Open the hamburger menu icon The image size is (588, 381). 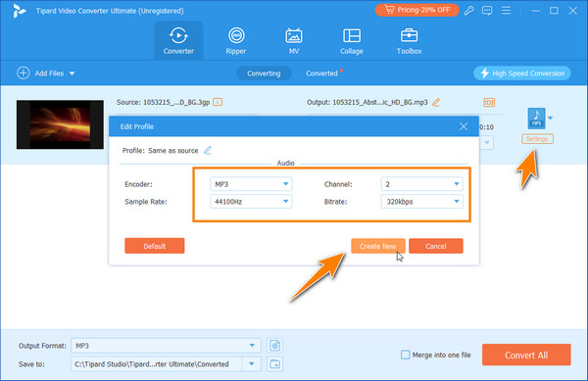pos(506,11)
